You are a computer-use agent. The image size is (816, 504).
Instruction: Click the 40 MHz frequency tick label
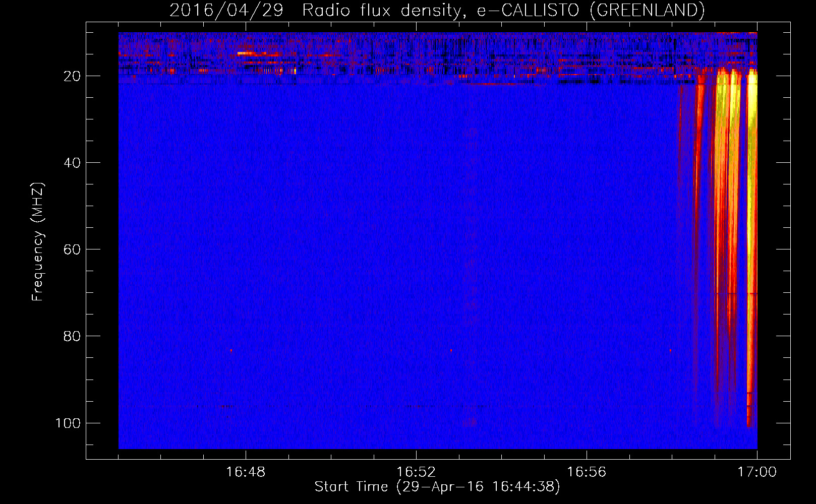[x=72, y=163]
